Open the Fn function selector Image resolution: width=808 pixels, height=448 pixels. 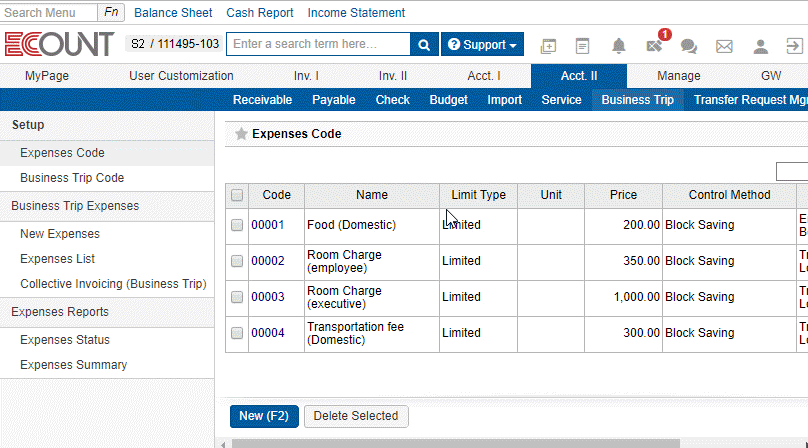[112, 13]
